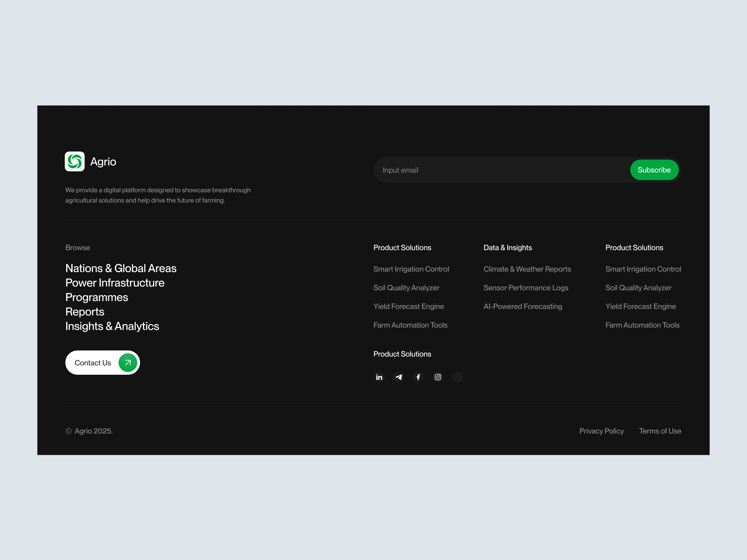Open Climate & Weather Reports
The width and height of the screenshot is (747, 560).
[527, 269]
